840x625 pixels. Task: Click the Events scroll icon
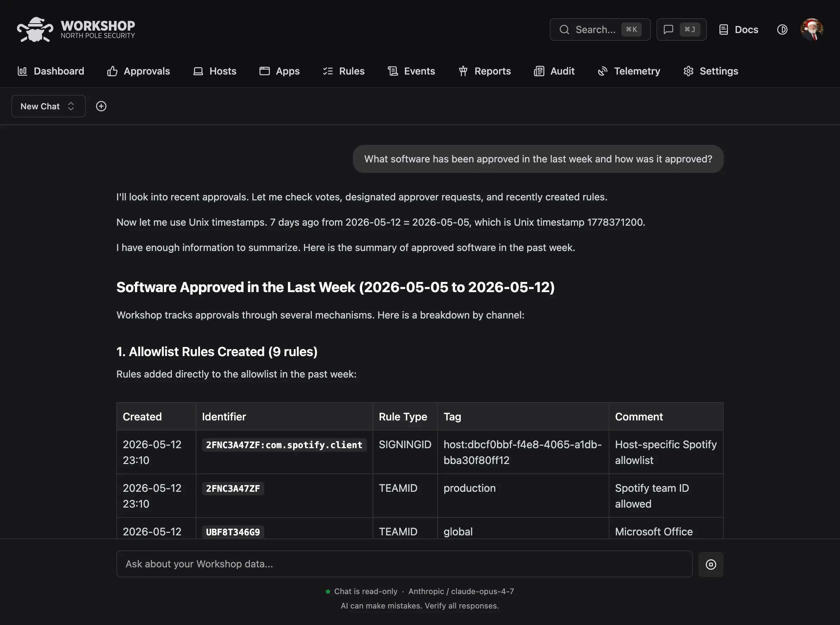click(393, 71)
